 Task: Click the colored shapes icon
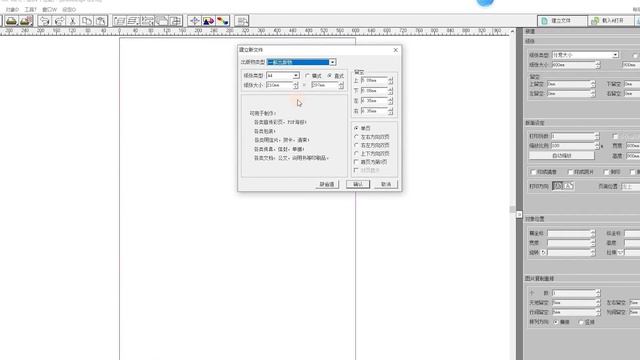pos(208,21)
